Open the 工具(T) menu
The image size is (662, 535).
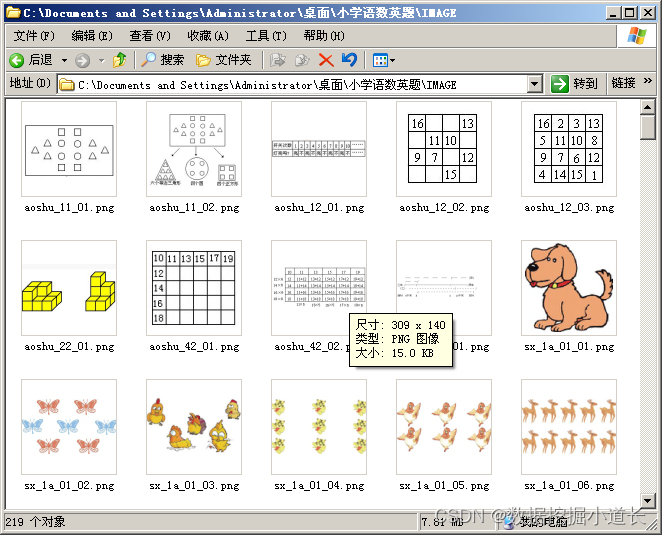click(266, 36)
